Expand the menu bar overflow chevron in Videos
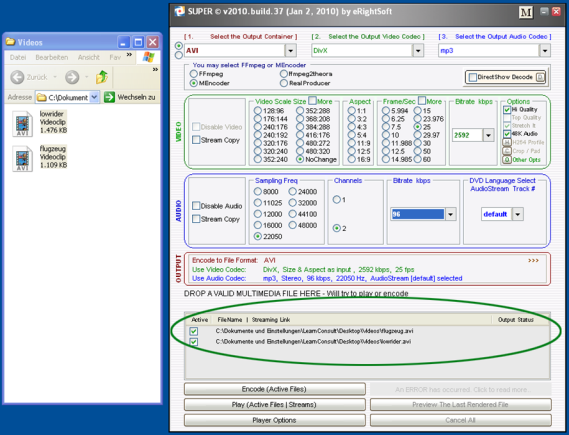The width and height of the screenshot is (569, 435). [x=129, y=54]
